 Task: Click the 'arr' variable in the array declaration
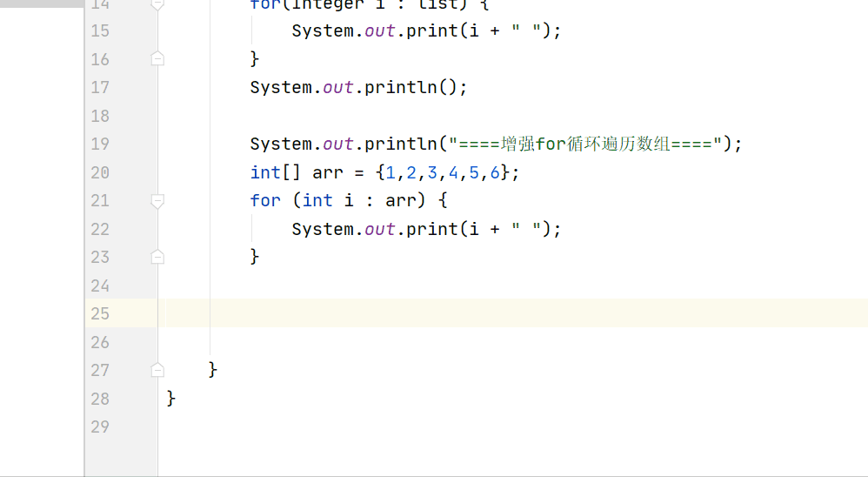(x=328, y=172)
